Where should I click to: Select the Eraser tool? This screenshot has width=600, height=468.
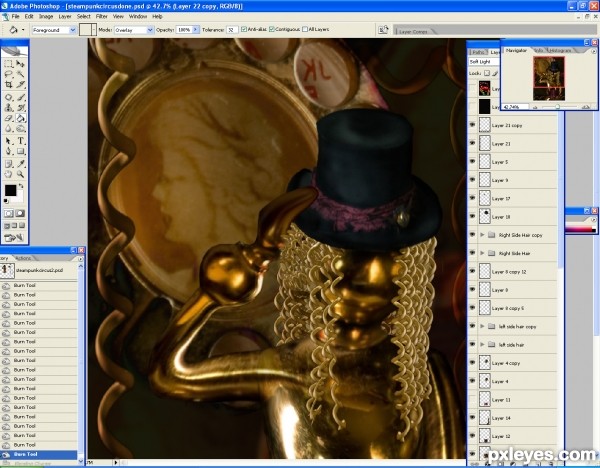(x=8, y=118)
